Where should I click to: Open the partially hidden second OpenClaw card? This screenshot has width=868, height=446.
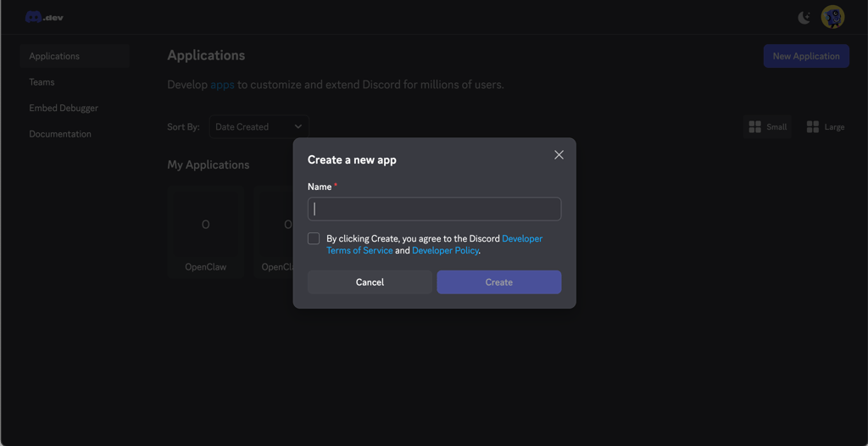[x=274, y=231]
